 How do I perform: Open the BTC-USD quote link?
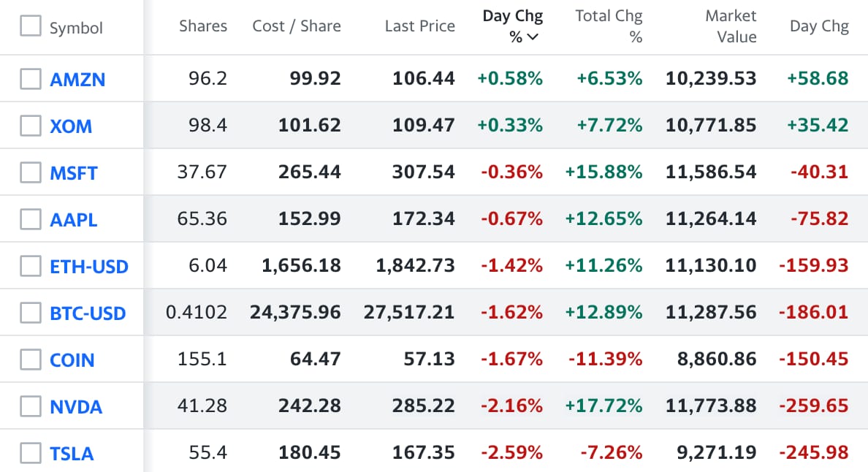pos(88,313)
